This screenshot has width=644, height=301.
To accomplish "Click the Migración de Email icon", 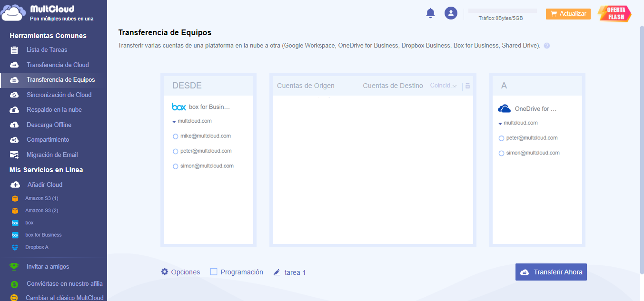I will tap(14, 155).
